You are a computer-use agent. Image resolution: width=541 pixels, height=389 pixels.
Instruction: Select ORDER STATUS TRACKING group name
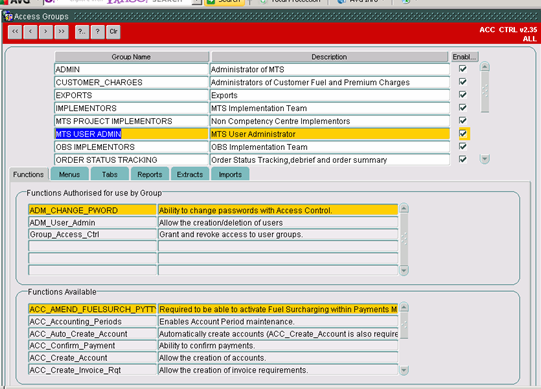pyautogui.click(x=131, y=160)
